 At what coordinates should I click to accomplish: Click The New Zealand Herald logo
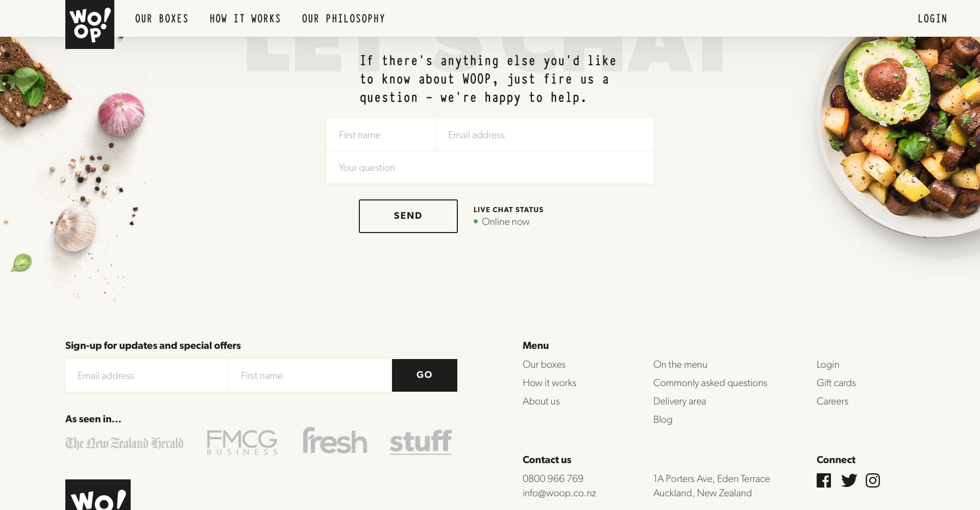[125, 443]
